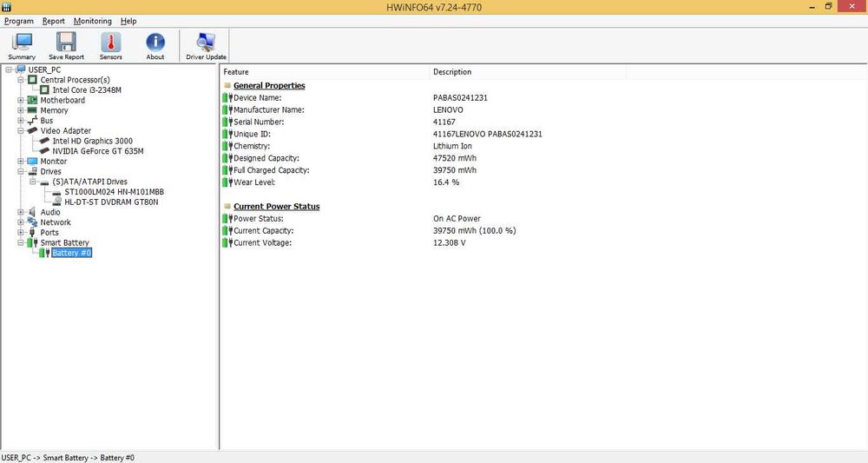This screenshot has width=868, height=463.
Task: Click the Central Processor(s) chip icon
Action: pyautogui.click(x=33, y=80)
